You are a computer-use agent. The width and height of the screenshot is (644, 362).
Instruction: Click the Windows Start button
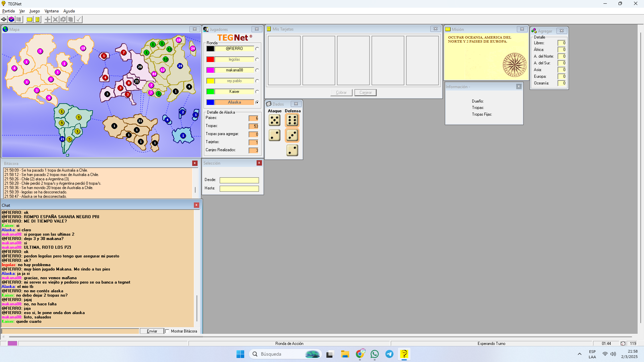click(x=240, y=354)
